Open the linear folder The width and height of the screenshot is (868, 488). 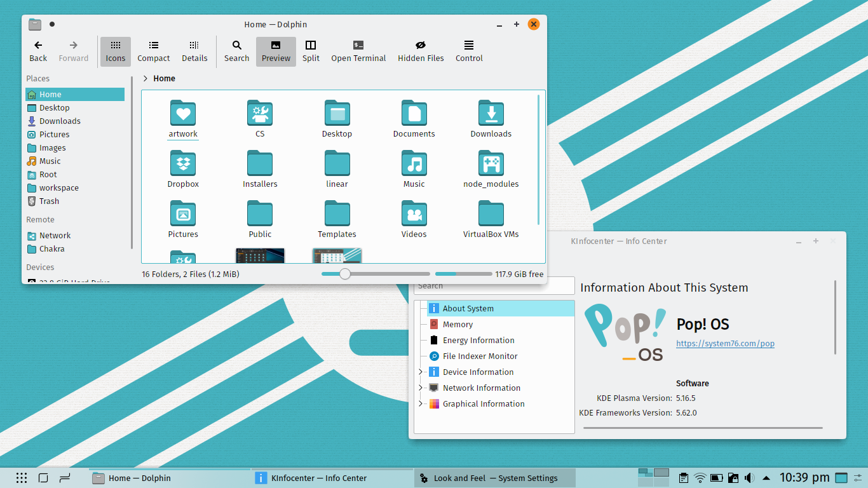click(337, 170)
